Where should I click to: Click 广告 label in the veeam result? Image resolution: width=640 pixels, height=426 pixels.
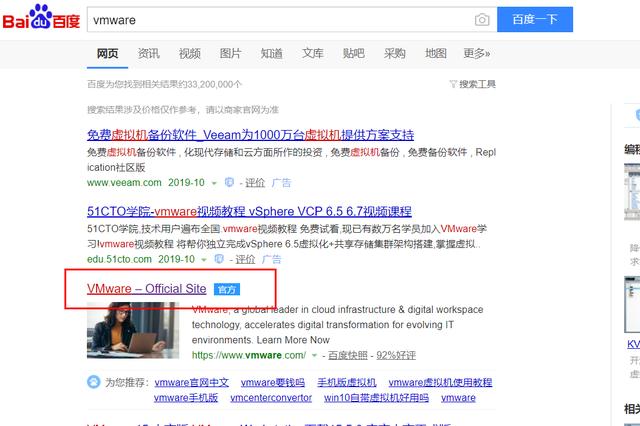tap(281, 182)
